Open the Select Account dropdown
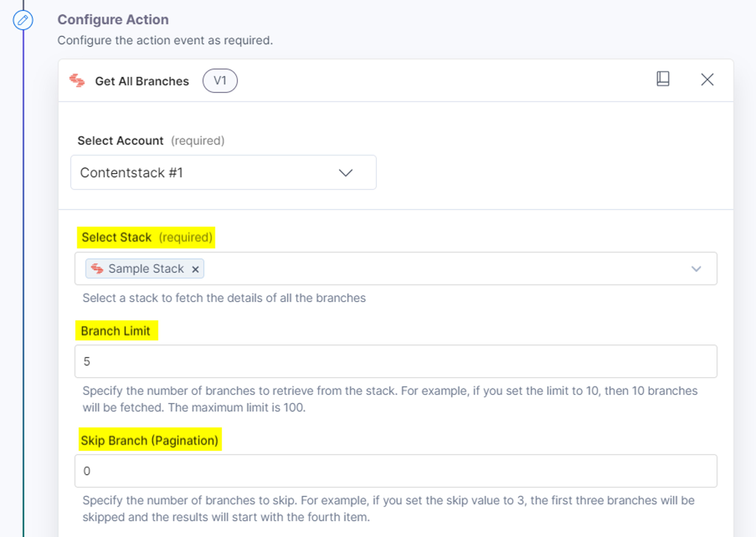The image size is (756, 537). point(223,172)
